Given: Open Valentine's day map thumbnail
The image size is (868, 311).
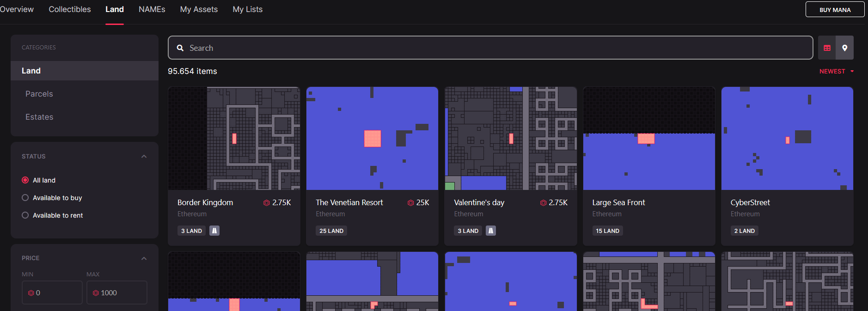Looking at the screenshot, I should pyautogui.click(x=511, y=138).
